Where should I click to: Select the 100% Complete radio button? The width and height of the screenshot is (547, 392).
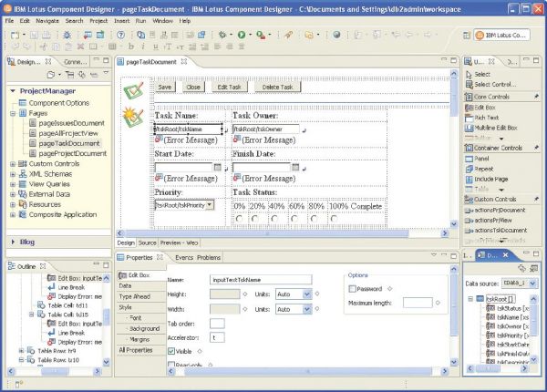click(335, 219)
